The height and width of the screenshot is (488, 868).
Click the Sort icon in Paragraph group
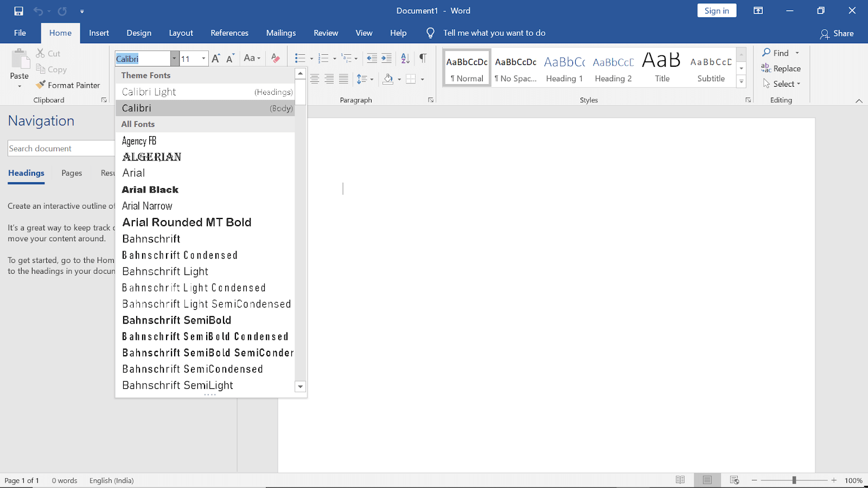coord(404,58)
